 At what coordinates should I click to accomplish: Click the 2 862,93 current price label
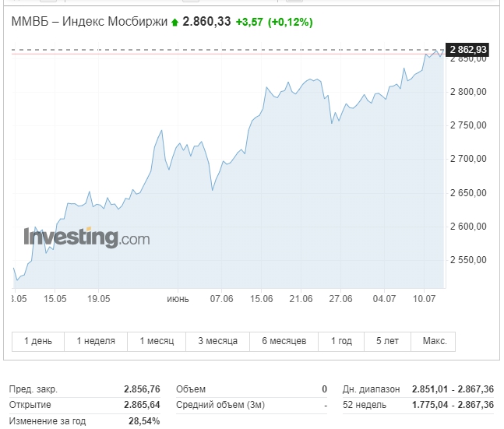point(467,50)
